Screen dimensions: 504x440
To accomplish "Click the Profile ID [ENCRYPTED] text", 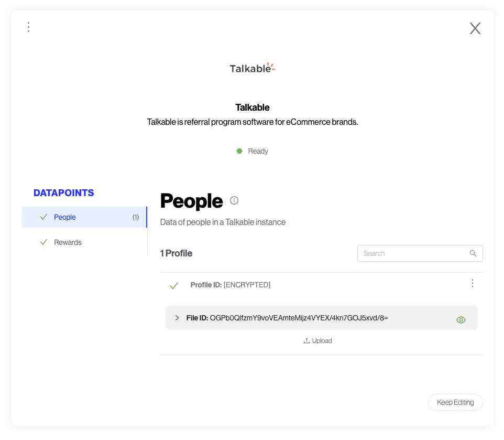I will coord(230,285).
